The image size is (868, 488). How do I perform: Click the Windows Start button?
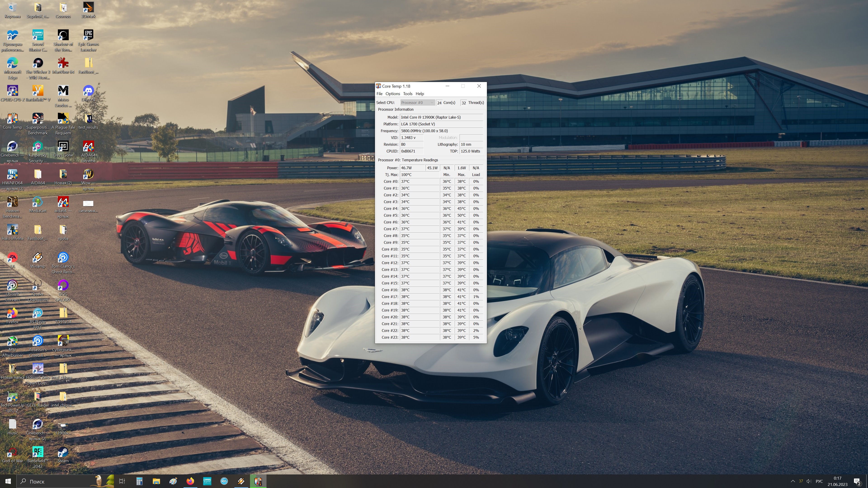(8, 481)
